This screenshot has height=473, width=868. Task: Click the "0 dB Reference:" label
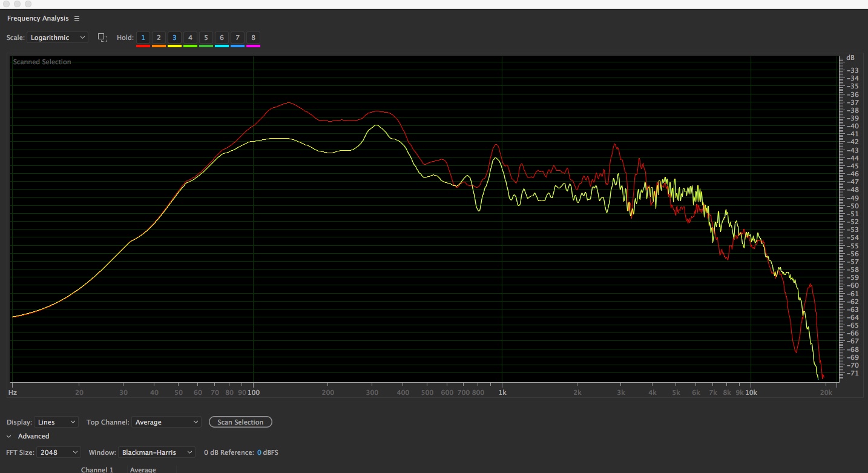click(x=229, y=452)
